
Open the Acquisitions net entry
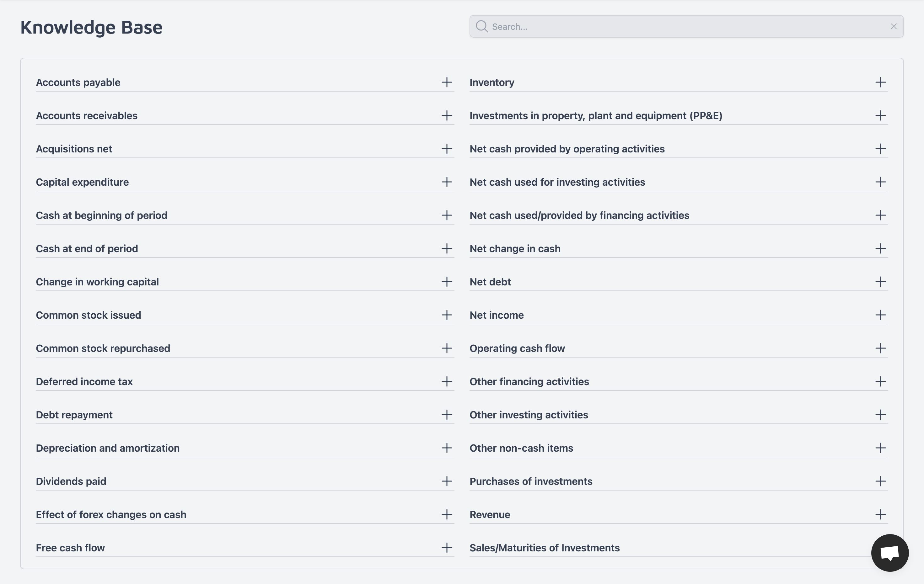tap(245, 149)
